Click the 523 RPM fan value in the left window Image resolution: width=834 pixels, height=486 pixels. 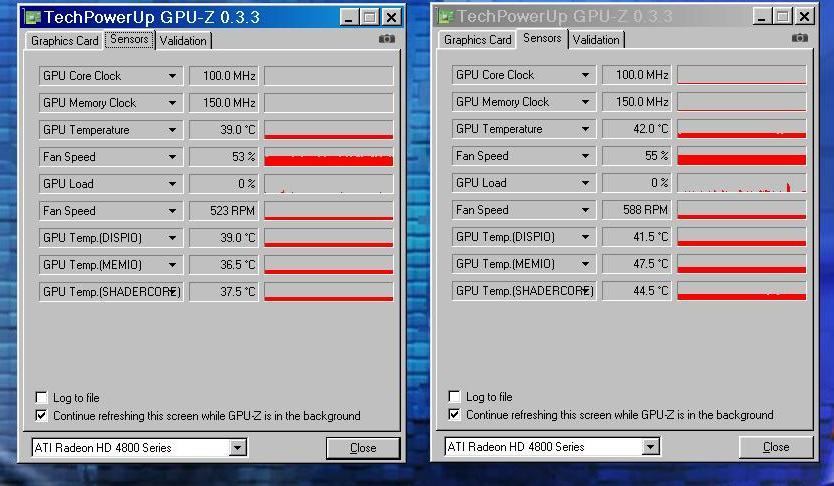[x=224, y=211]
